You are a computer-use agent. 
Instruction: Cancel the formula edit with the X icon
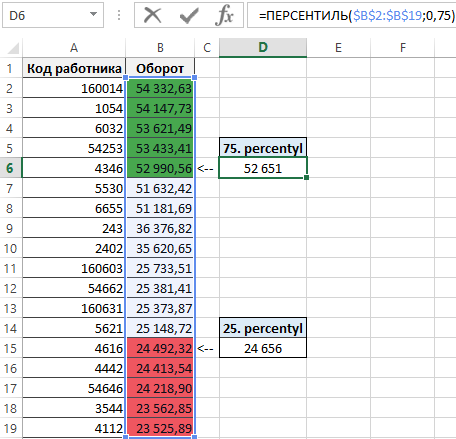pyautogui.click(x=153, y=15)
